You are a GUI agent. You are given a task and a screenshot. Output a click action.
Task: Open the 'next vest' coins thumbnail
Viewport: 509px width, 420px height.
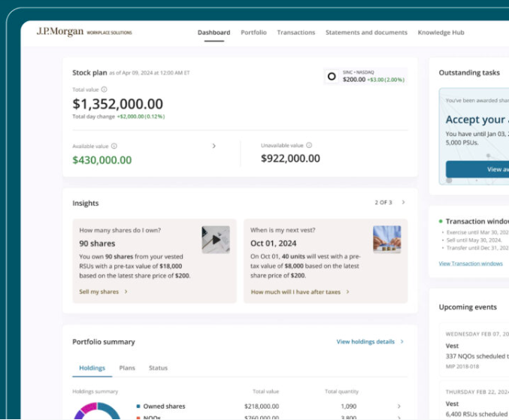click(387, 239)
